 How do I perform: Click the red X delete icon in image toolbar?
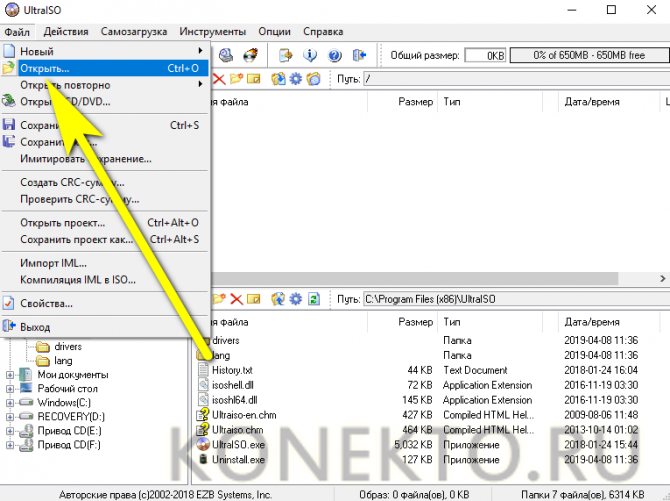pos(219,79)
